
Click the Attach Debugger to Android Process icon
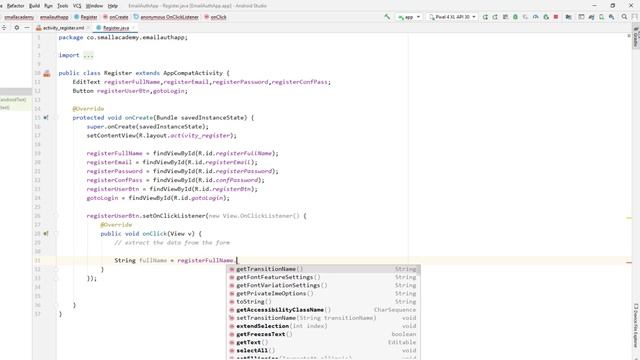546,17
